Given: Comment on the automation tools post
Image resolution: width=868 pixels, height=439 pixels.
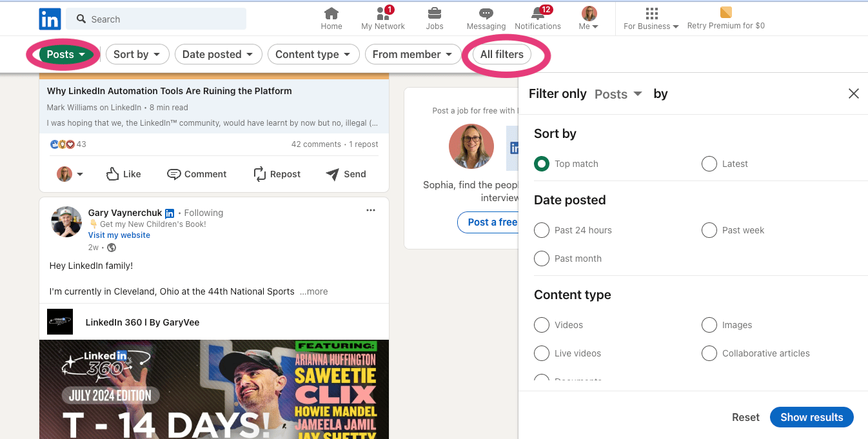Looking at the screenshot, I should 197,174.
